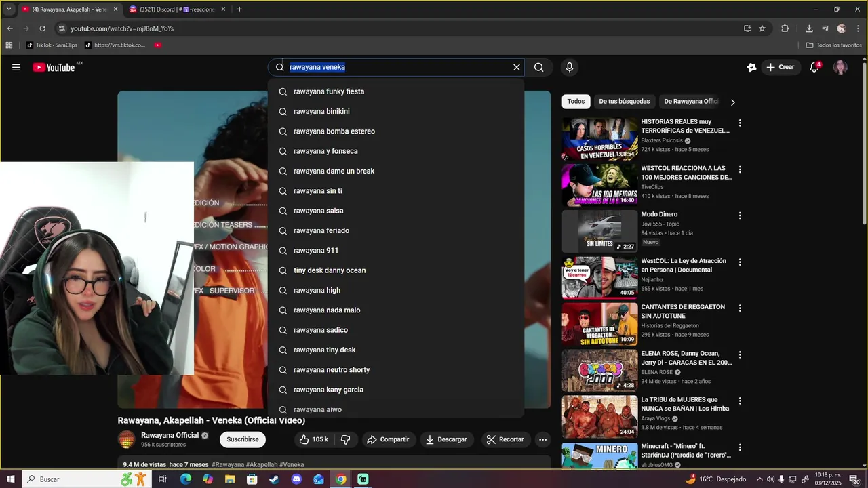Start voice search with microphone
The image size is (868, 488).
(570, 67)
